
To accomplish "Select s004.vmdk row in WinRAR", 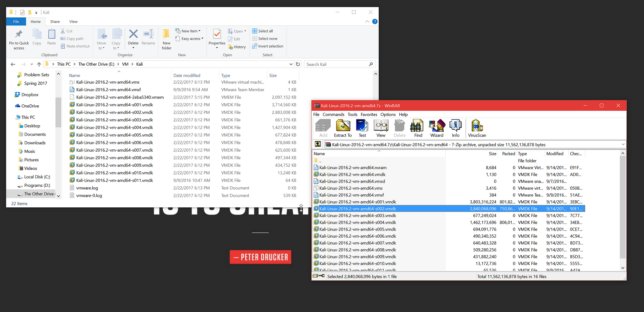I will (x=449, y=222).
